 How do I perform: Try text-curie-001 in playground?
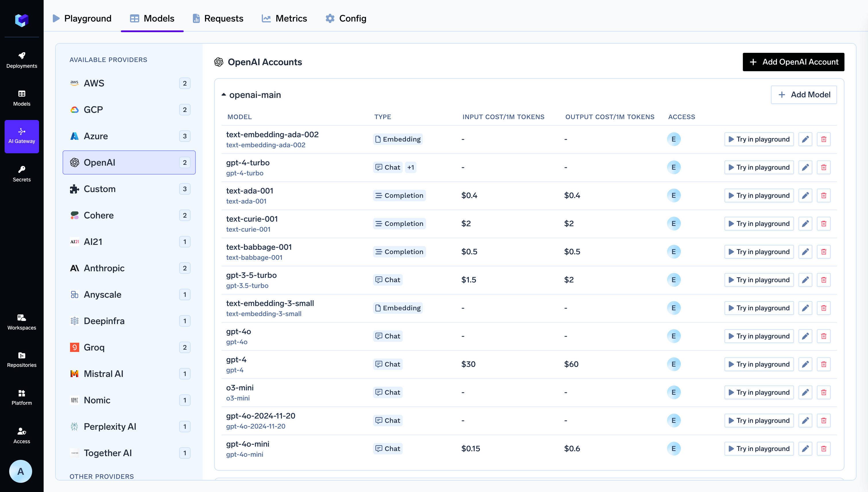click(x=759, y=224)
